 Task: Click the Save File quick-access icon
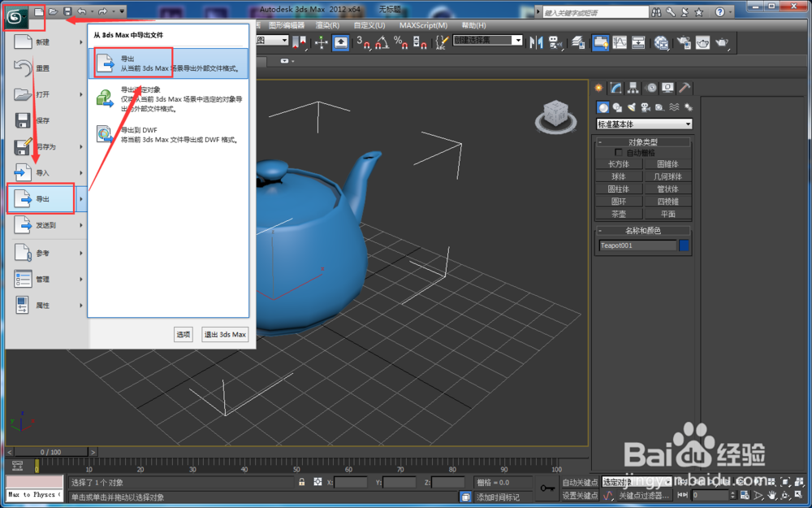[x=67, y=11]
